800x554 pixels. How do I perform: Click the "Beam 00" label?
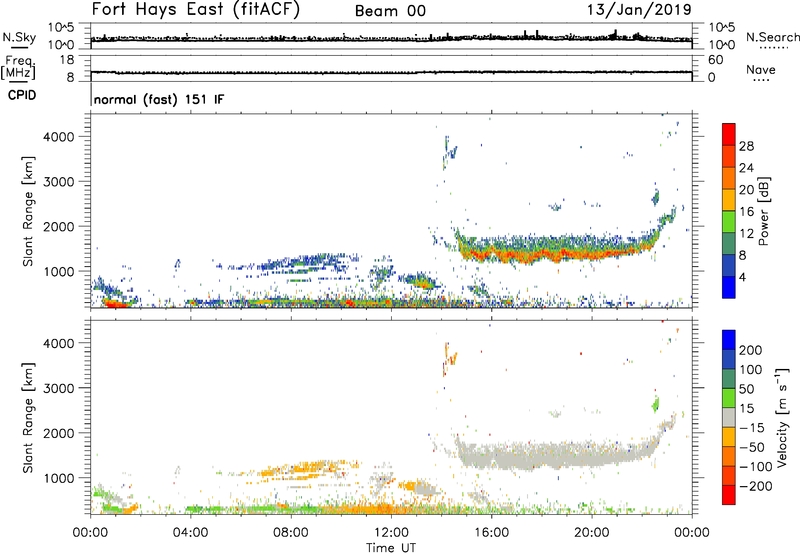coord(390,11)
